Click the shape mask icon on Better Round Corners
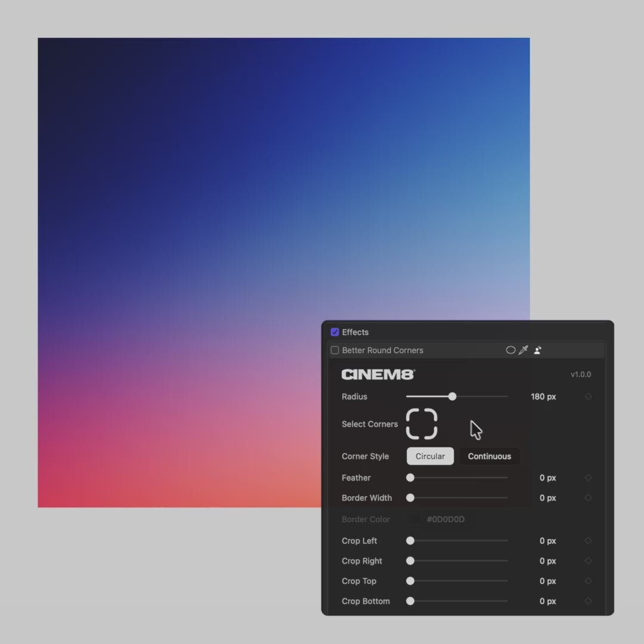 point(510,350)
